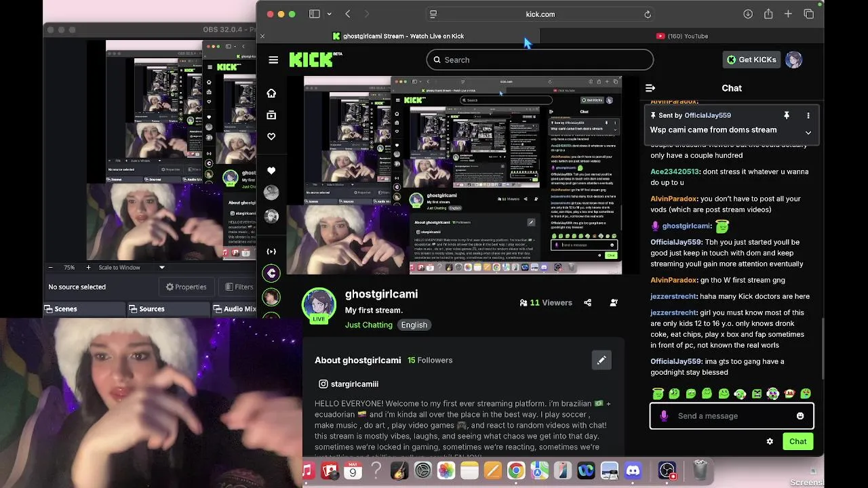Open Properties in the OBS window

click(x=186, y=287)
